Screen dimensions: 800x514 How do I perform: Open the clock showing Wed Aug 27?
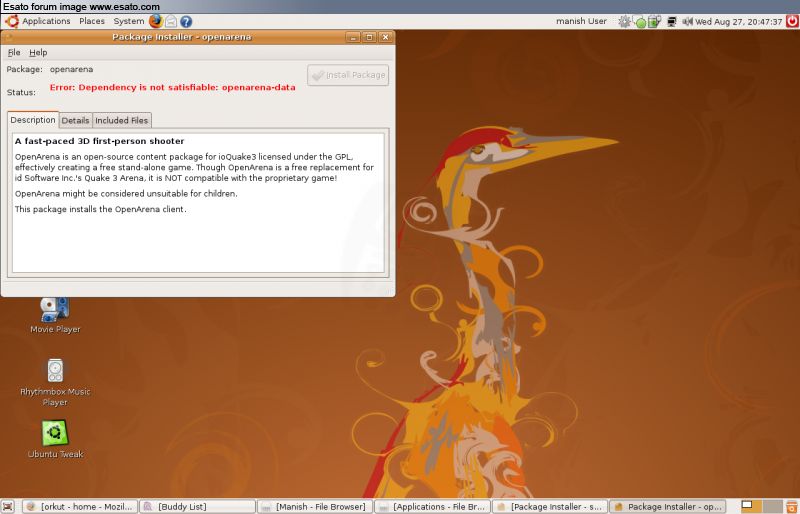pyautogui.click(x=738, y=22)
